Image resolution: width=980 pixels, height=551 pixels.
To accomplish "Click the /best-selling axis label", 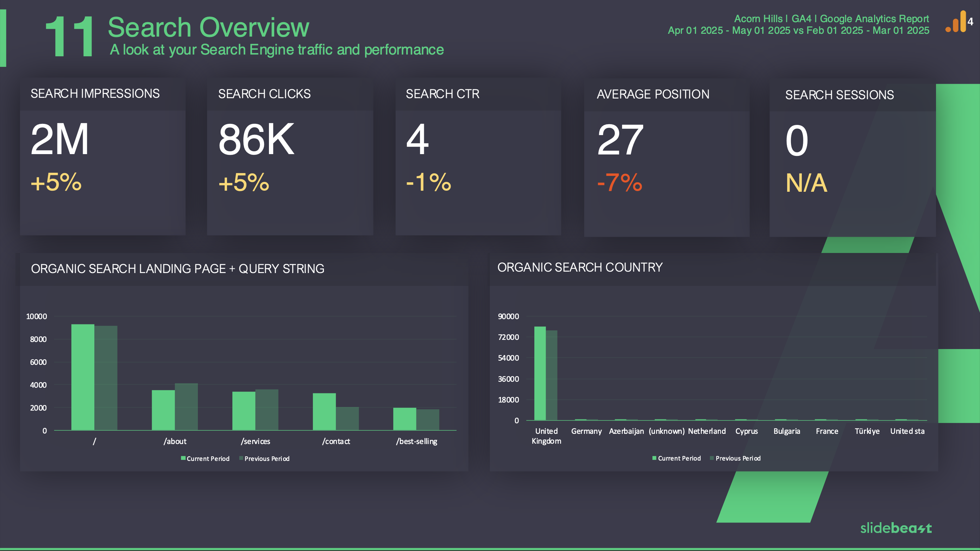I will [416, 442].
